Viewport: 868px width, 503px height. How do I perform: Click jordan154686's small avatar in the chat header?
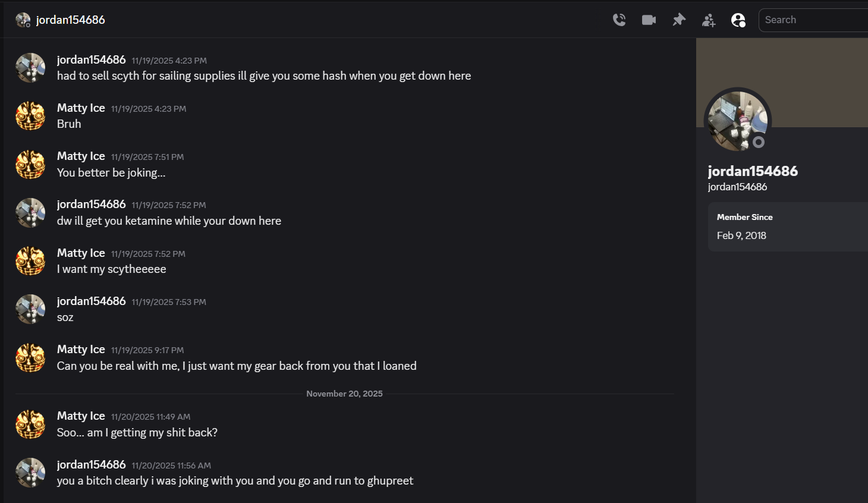23,20
